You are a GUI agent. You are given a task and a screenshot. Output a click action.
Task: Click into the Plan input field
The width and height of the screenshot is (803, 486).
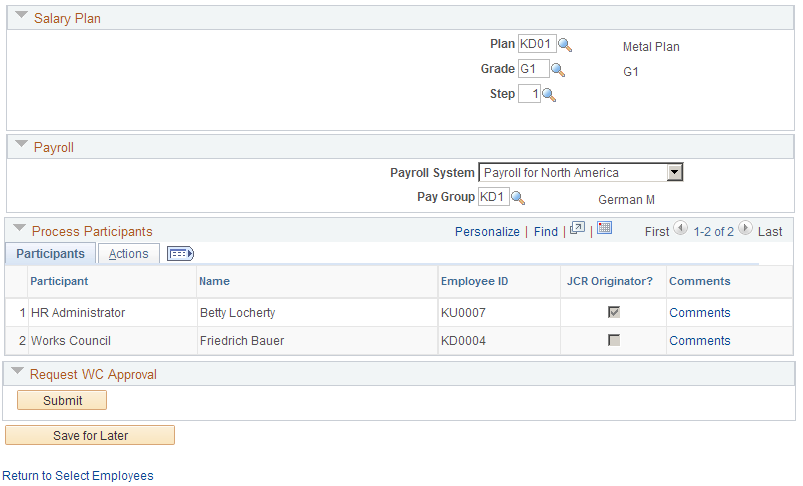click(x=537, y=44)
